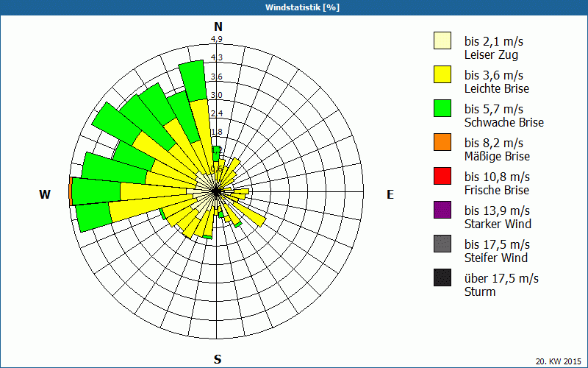Click the '20. KW 2015' date label
This screenshot has width=588, height=368.
pos(559,361)
